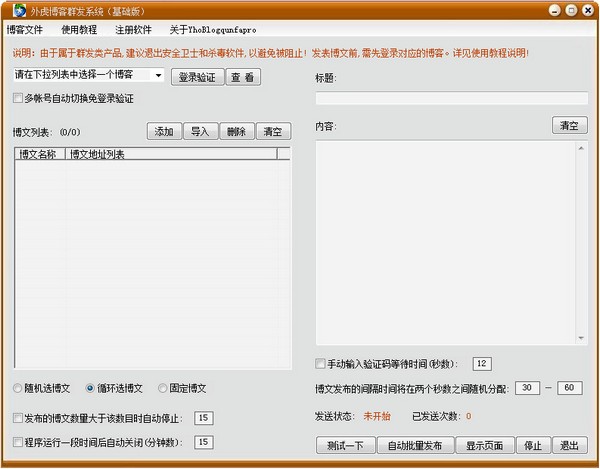Enable 程序运行一段时间后自动关闭 checkbox
This screenshot has height=469, width=600.
[x=18, y=442]
